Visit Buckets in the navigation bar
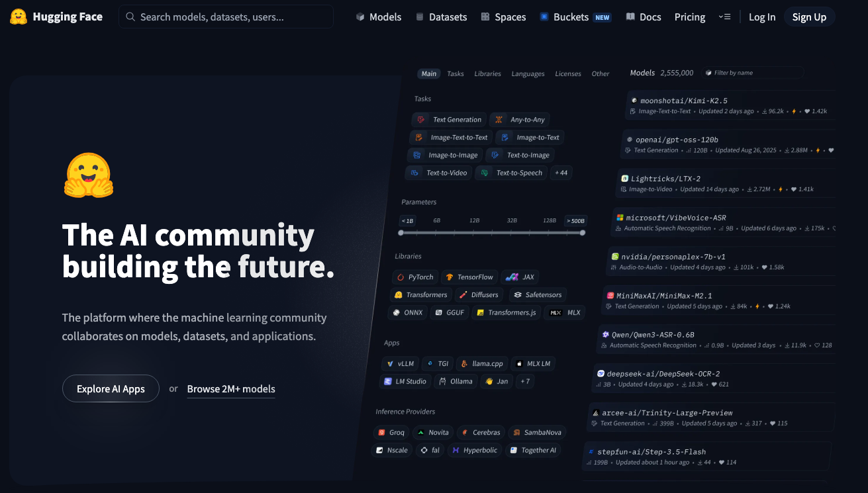 click(575, 17)
